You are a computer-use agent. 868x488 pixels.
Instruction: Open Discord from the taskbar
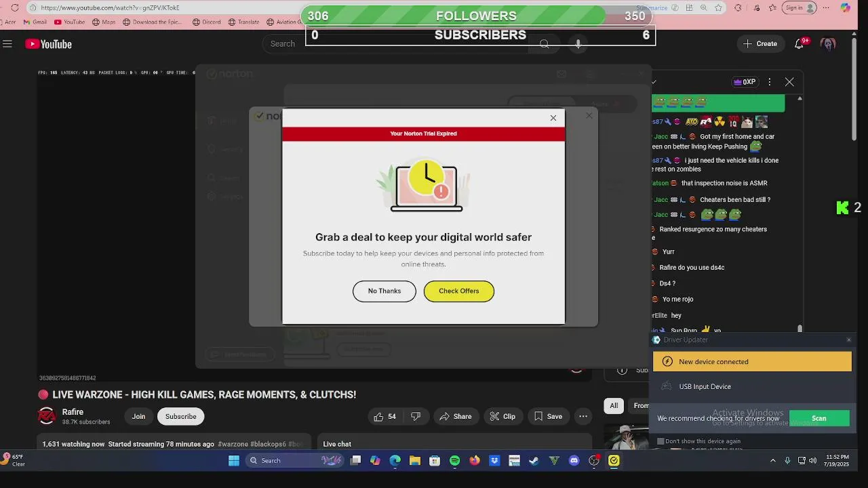click(x=574, y=461)
